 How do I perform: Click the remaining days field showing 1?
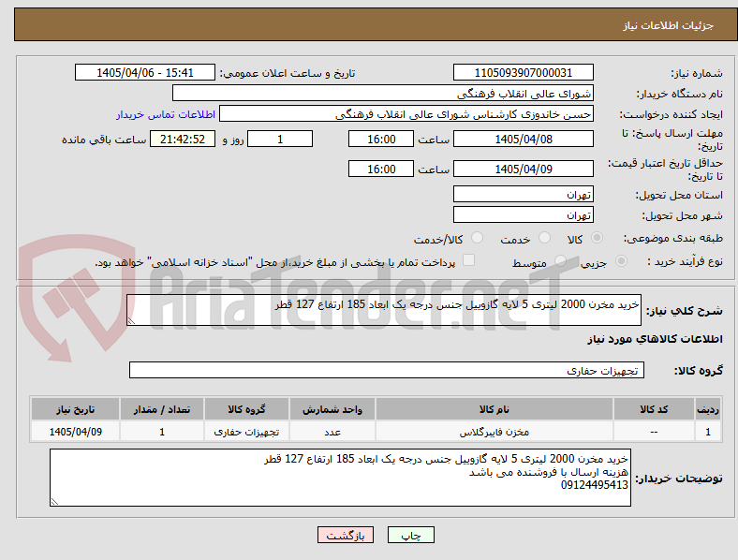[x=280, y=139]
